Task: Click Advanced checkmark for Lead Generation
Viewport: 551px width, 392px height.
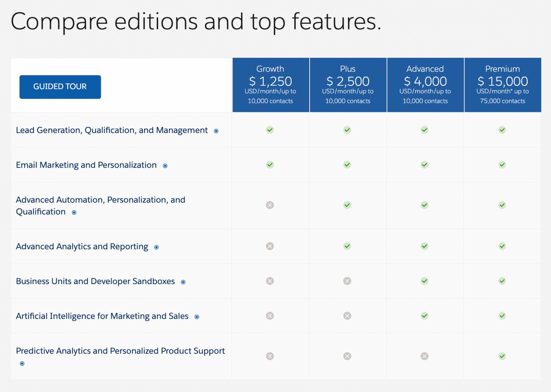Action: point(424,130)
